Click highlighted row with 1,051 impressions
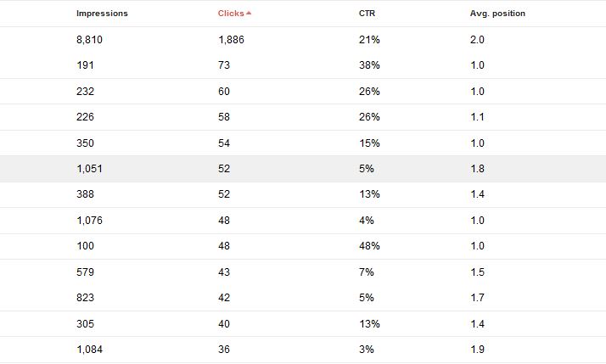This screenshot has height=364, width=606. (x=303, y=169)
